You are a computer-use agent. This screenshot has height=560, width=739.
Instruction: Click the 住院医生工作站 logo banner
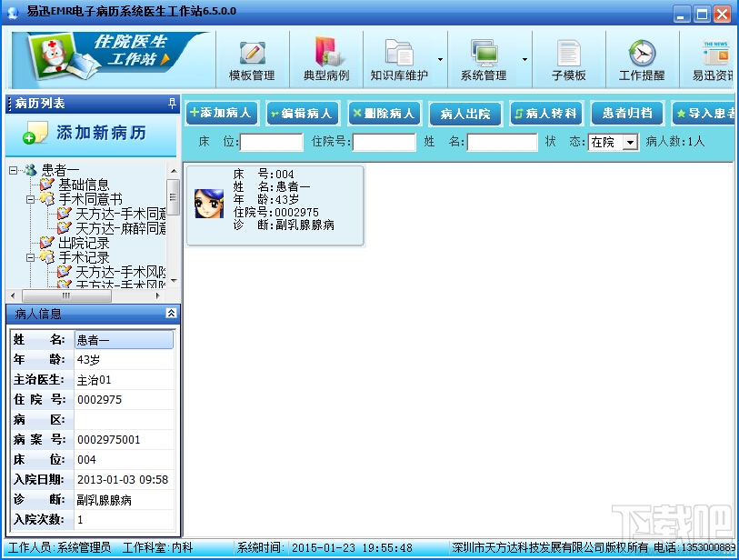tap(109, 58)
